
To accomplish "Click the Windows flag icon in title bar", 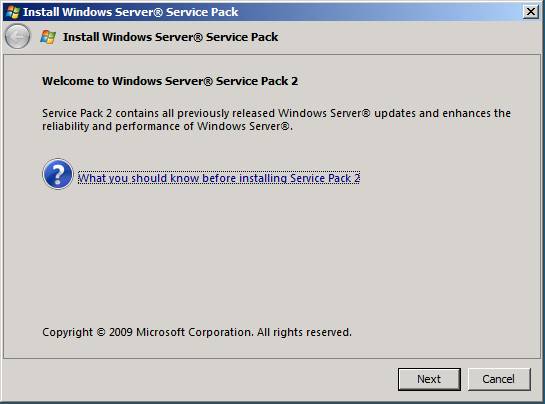I will coord(13,12).
